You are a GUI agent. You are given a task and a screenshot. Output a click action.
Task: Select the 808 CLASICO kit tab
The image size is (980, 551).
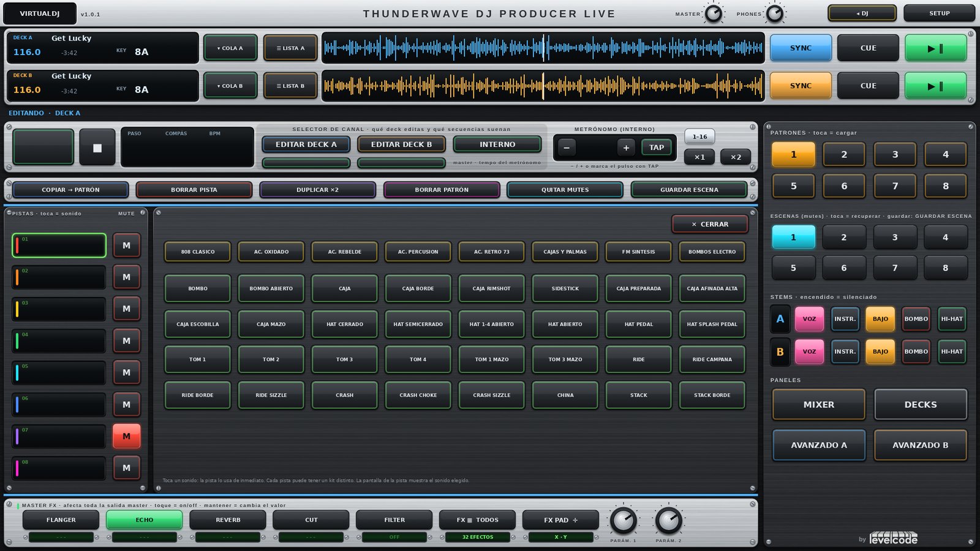[198, 252]
